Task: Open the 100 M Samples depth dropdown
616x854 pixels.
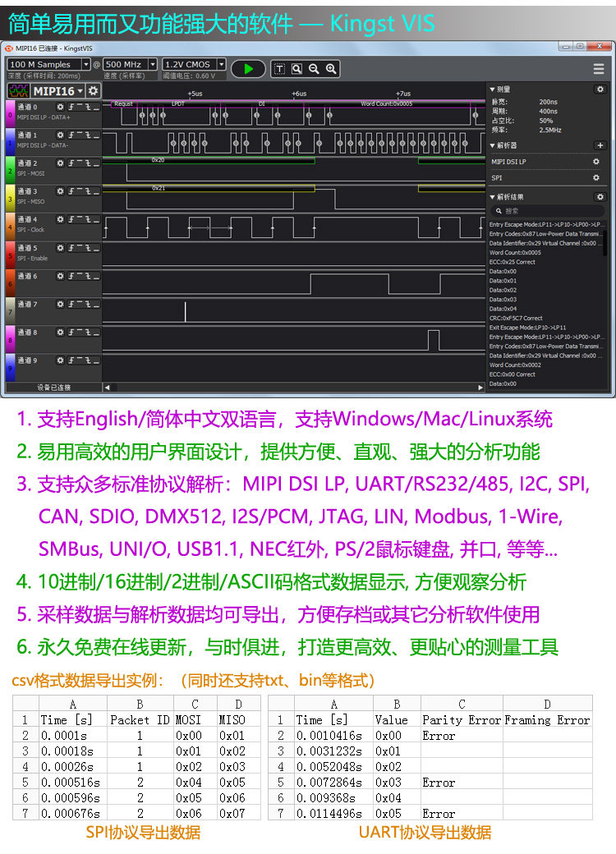Action: (48, 64)
